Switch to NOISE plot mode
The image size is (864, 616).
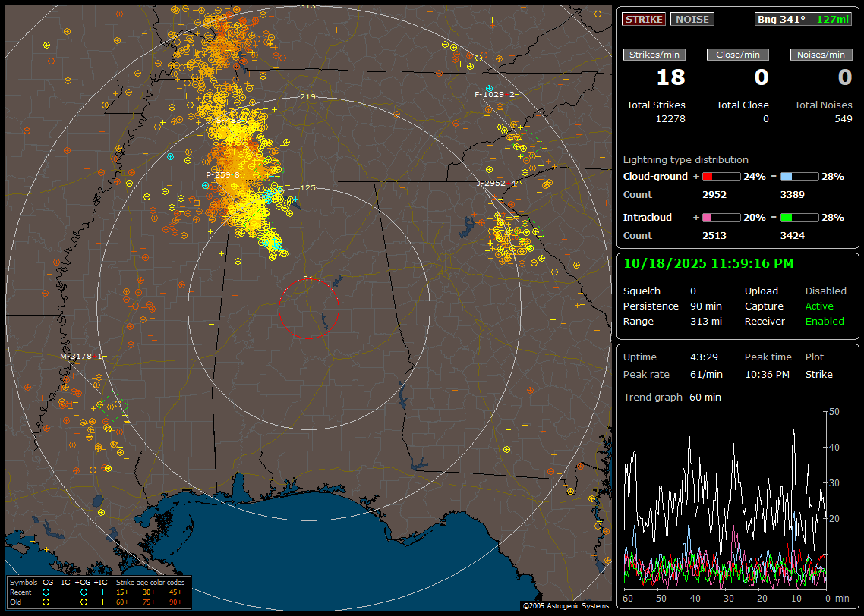click(x=692, y=19)
